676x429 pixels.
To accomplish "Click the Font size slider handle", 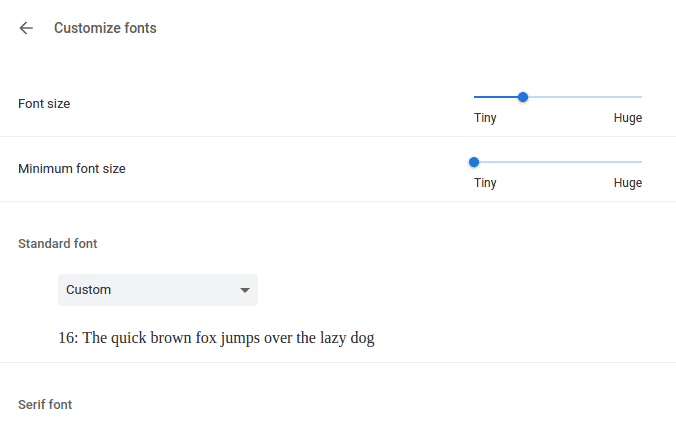I will [x=523, y=97].
